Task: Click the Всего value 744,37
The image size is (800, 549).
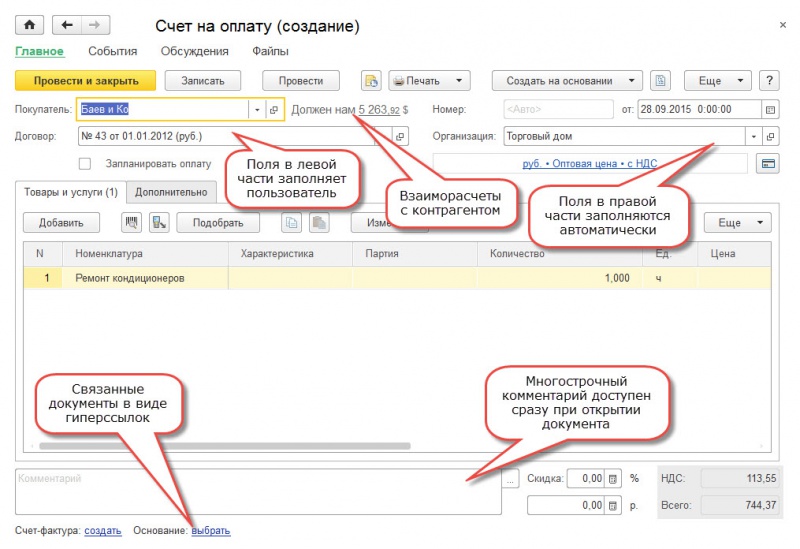Action: (740, 505)
